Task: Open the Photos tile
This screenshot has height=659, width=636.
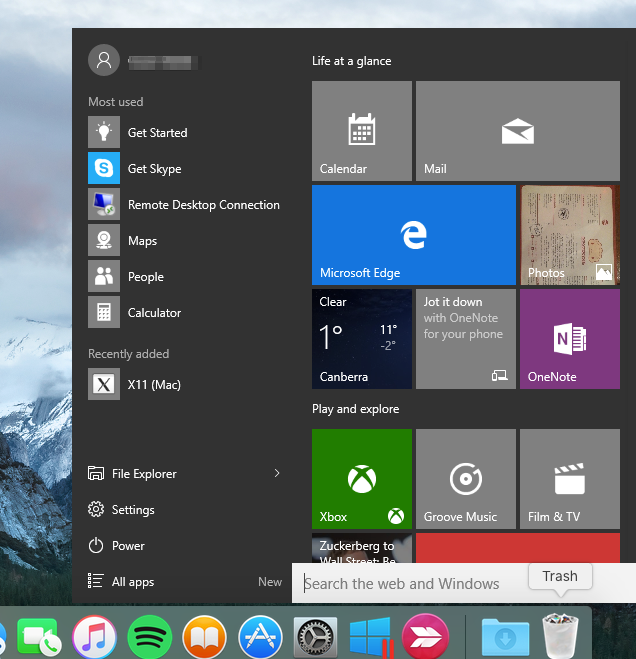Action: pyautogui.click(x=570, y=235)
